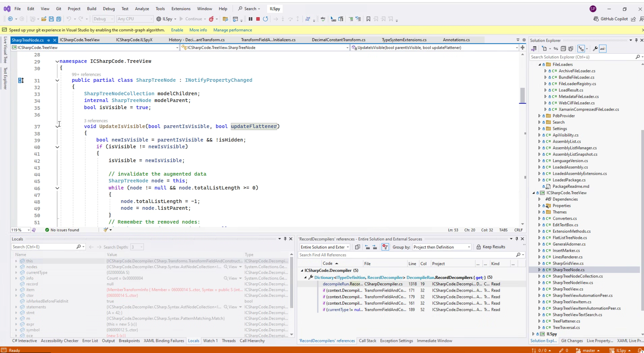Click the editor vertical scrollbar thumb

point(522,95)
